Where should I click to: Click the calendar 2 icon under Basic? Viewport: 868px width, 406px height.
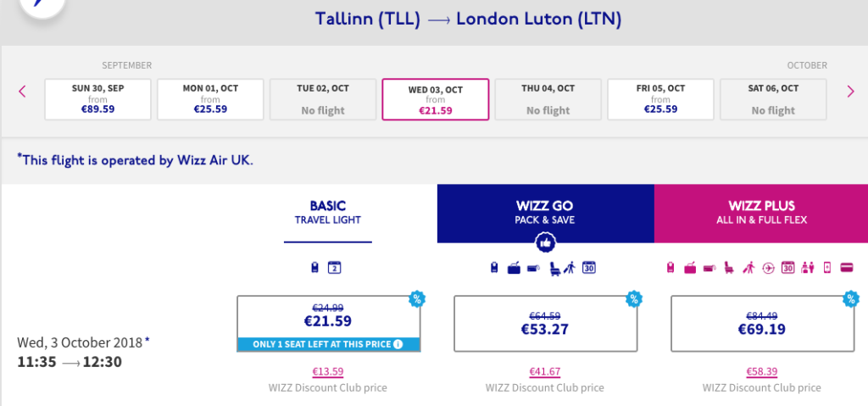coord(334,269)
